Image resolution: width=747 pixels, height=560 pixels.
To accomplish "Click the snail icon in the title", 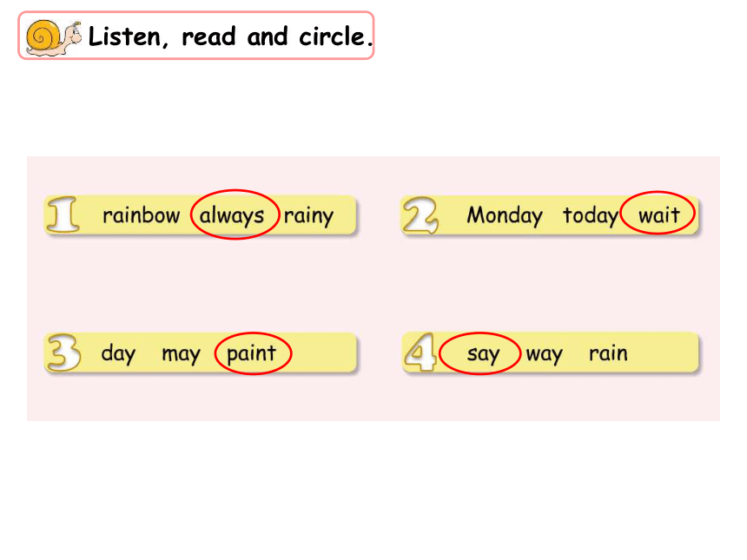I will tap(53, 37).
